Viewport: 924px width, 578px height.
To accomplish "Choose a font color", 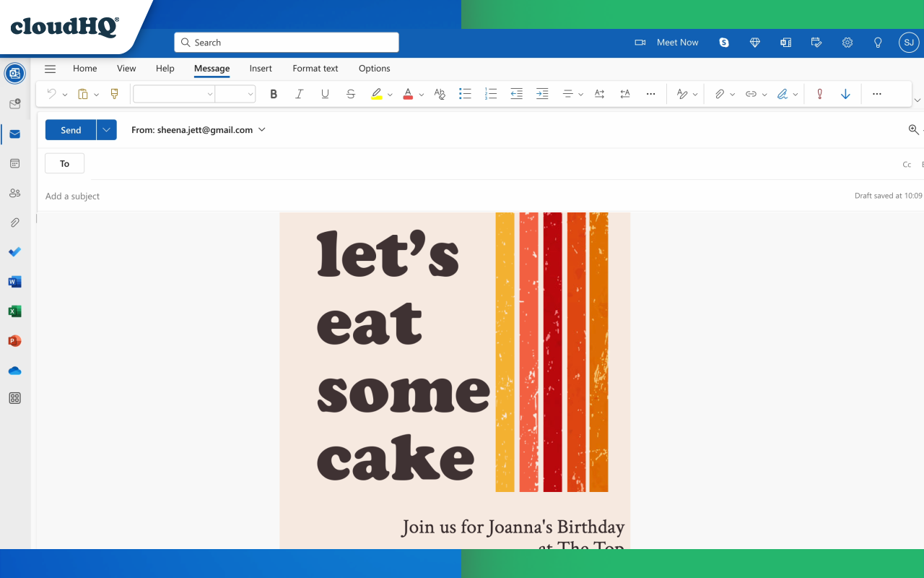I will tap(407, 93).
